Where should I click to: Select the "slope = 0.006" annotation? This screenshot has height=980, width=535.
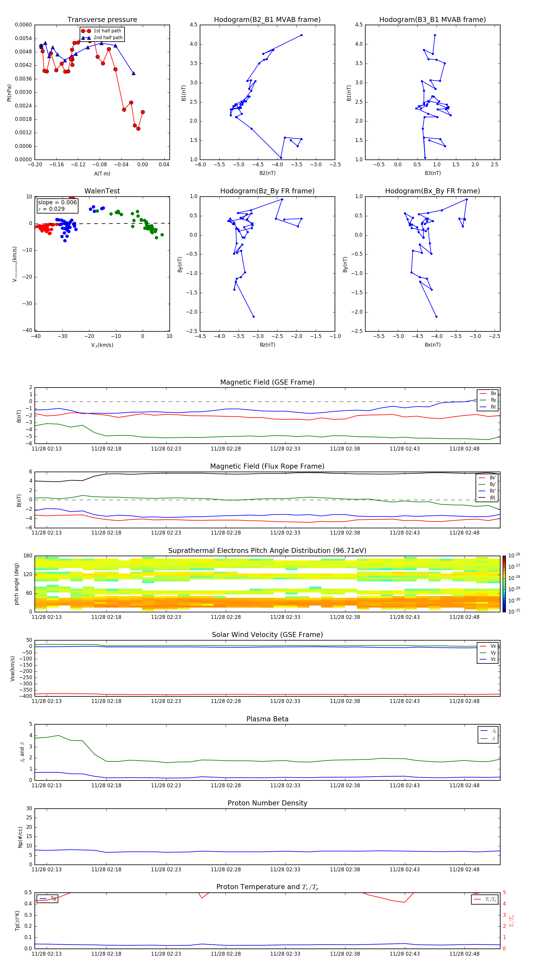coord(57,203)
